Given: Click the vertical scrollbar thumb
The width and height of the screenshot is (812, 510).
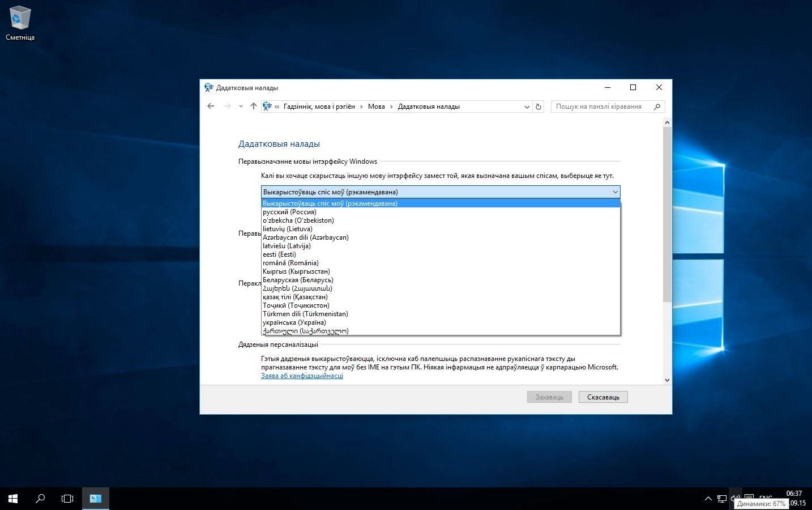Looking at the screenshot, I should 667,214.
